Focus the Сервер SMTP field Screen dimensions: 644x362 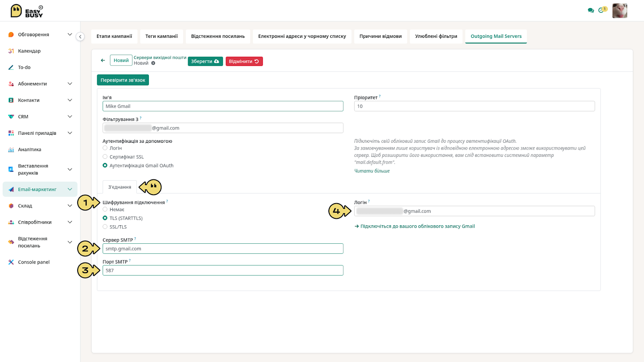click(223, 249)
